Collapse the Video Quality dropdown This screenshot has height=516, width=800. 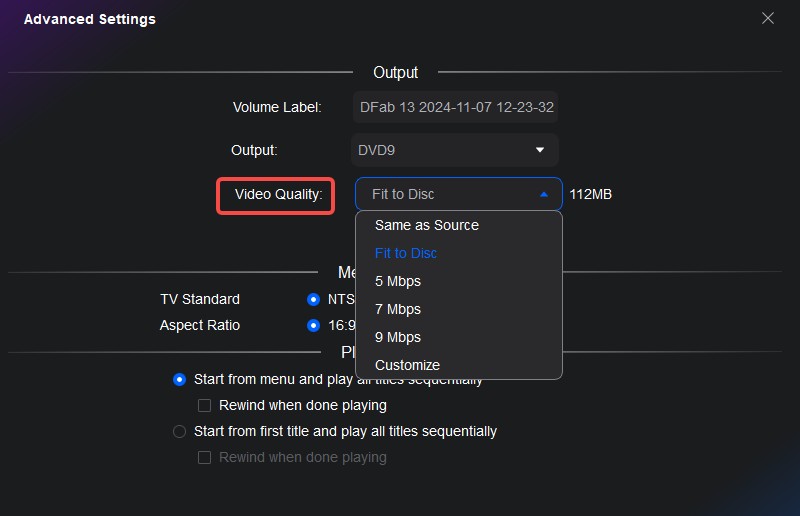458,194
